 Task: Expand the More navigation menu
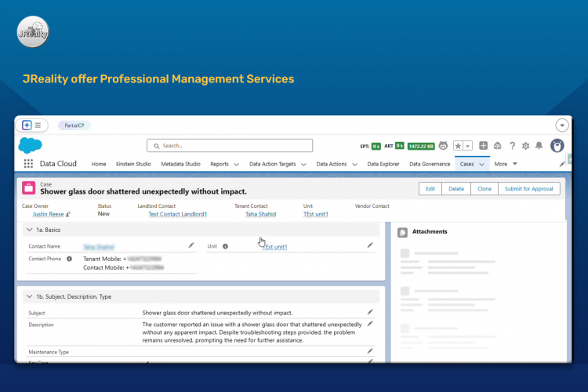tap(505, 164)
